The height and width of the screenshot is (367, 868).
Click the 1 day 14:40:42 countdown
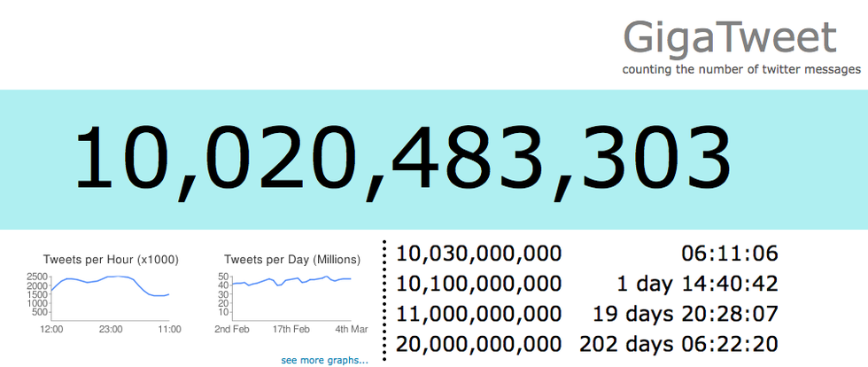tap(698, 285)
